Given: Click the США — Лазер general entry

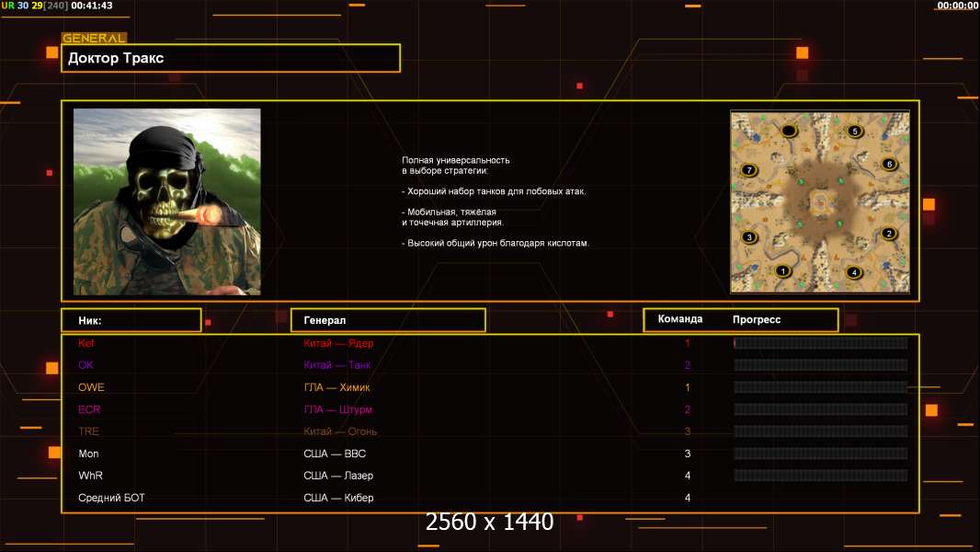Looking at the screenshot, I should 338,476.
